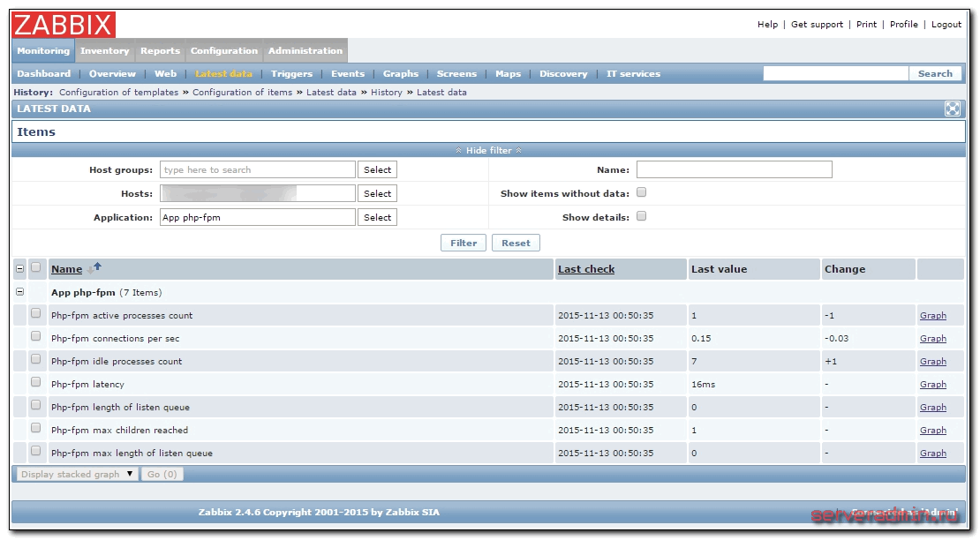Focus the Name filter field

click(735, 169)
